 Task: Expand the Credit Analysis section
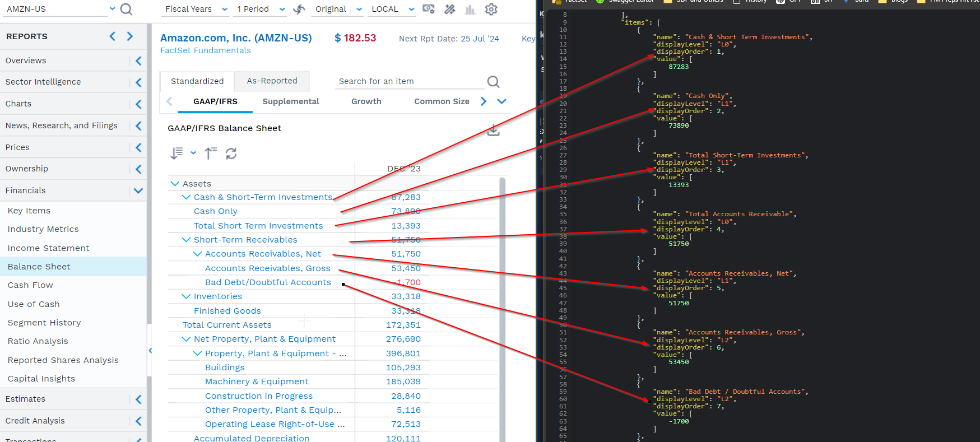click(138, 421)
